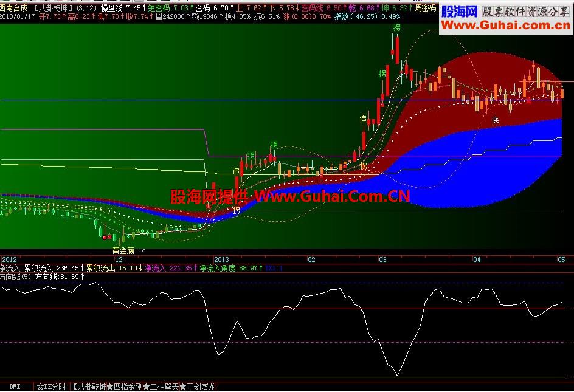Click the closing price 收7.74

point(140,17)
